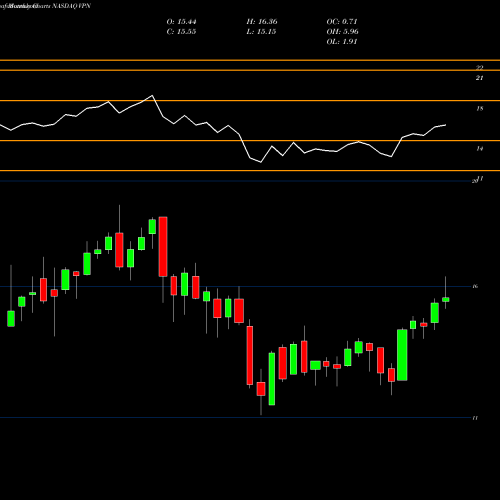Click the open price value O: 15.44

click(x=181, y=22)
